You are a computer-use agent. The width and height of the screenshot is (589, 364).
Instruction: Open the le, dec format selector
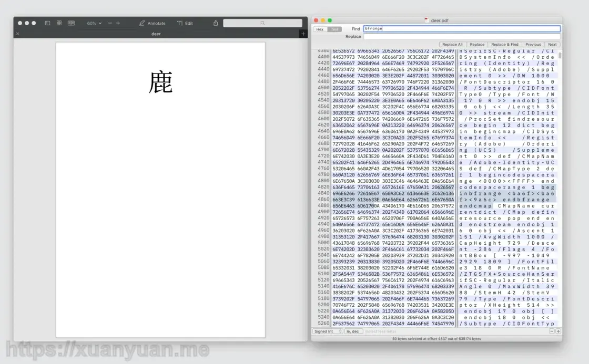pyautogui.click(x=353, y=331)
